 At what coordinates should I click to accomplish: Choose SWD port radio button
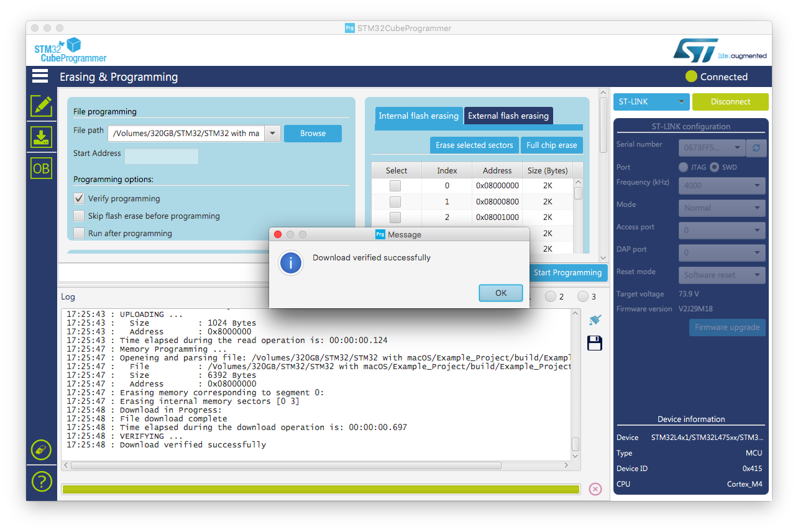[715, 167]
